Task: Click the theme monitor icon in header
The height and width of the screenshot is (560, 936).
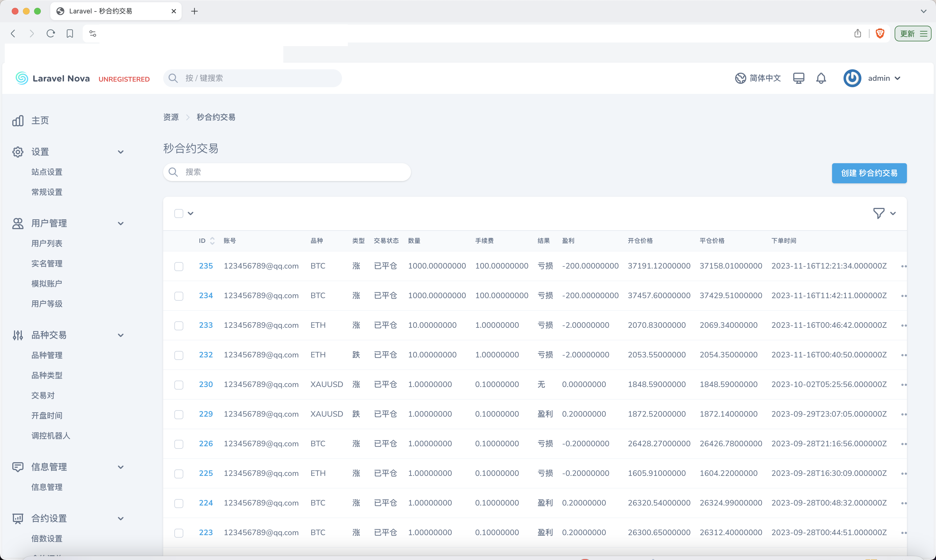Action: coord(799,78)
